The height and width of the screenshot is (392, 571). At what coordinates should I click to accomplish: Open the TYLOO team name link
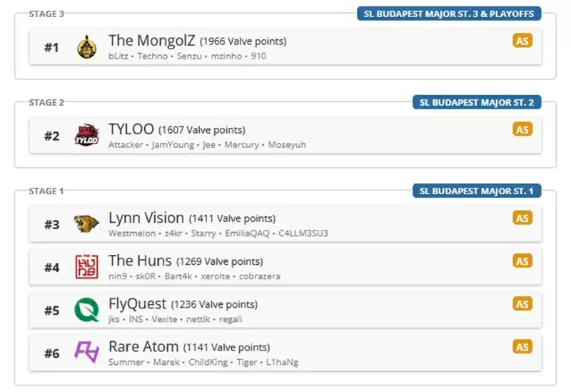click(131, 129)
